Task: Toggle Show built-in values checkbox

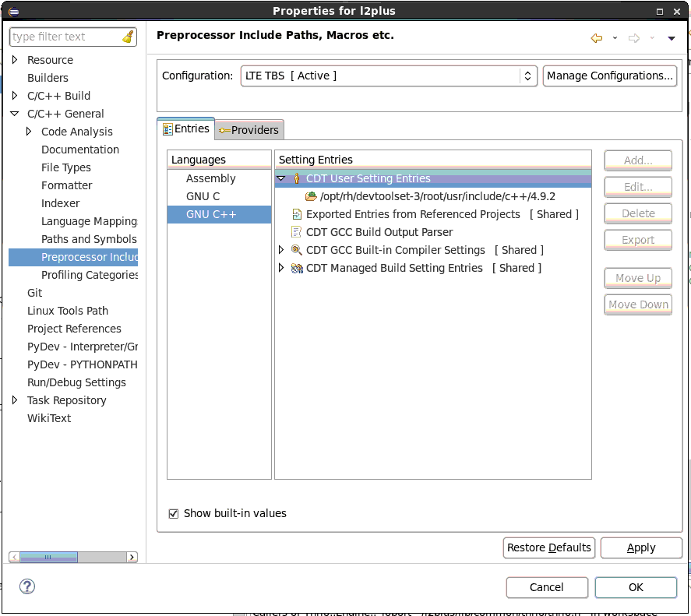Action: tap(174, 513)
